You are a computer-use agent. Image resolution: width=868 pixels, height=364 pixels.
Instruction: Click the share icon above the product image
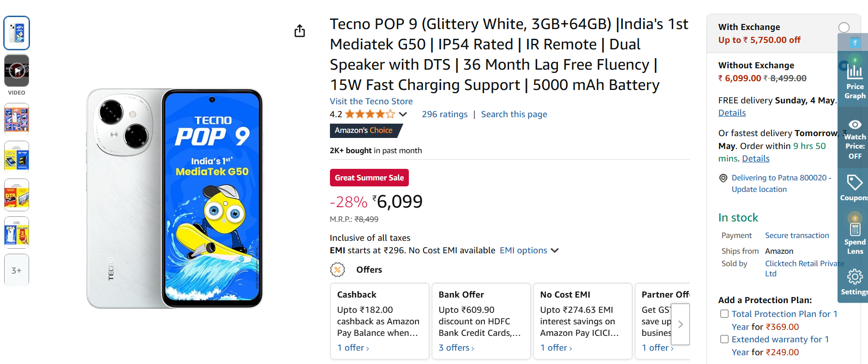pos(299,31)
